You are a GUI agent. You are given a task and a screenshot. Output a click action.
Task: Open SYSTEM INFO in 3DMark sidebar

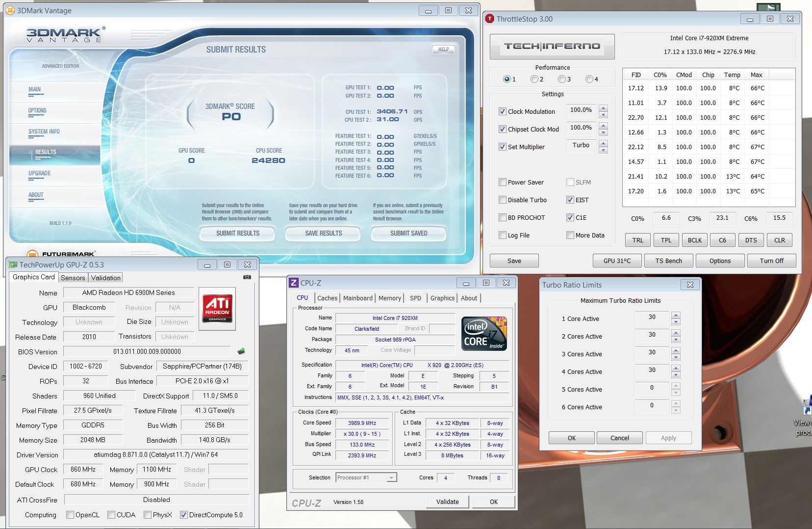pyautogui.click(x=44, y=132)
